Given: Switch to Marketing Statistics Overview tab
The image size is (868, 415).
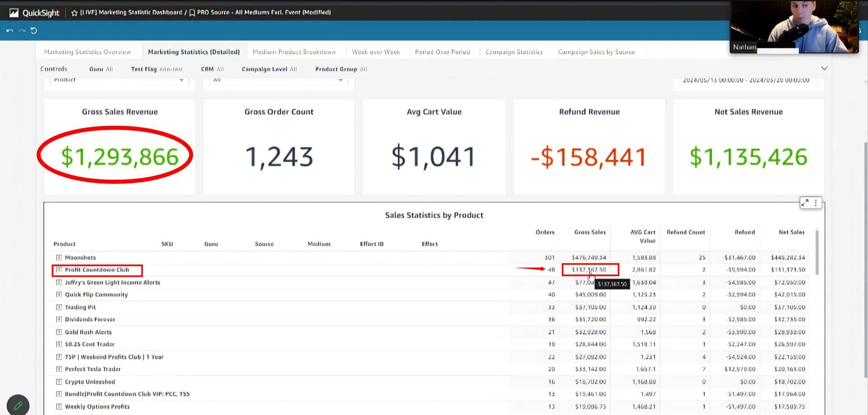Looking at the screenshot, I should pyautogui.click(x=87, y=52).
